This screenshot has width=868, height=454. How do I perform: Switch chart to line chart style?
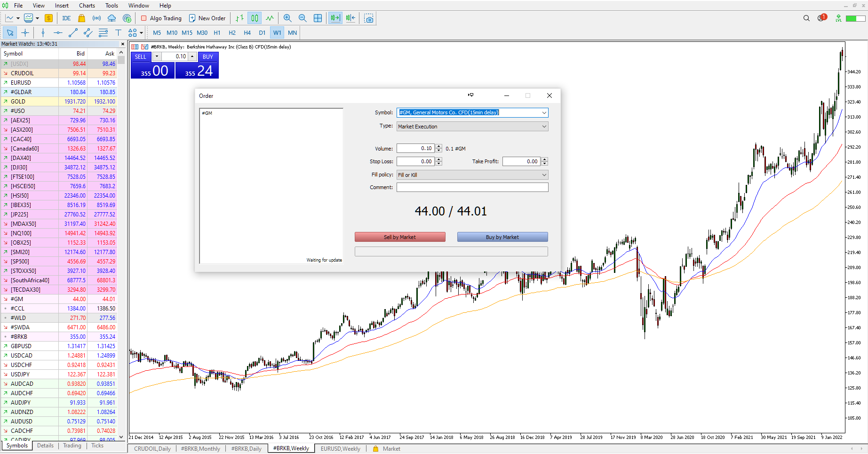[270, 18]
